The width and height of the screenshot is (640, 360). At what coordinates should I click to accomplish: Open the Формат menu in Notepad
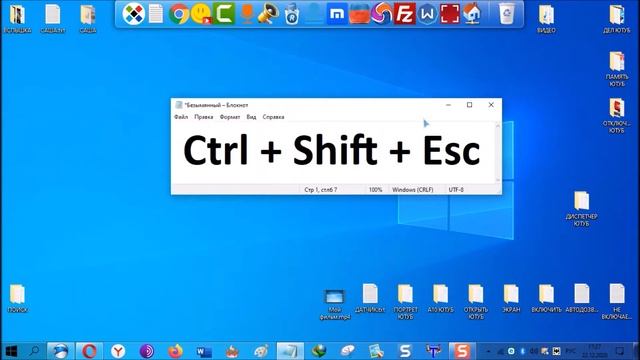click(230, 117)
